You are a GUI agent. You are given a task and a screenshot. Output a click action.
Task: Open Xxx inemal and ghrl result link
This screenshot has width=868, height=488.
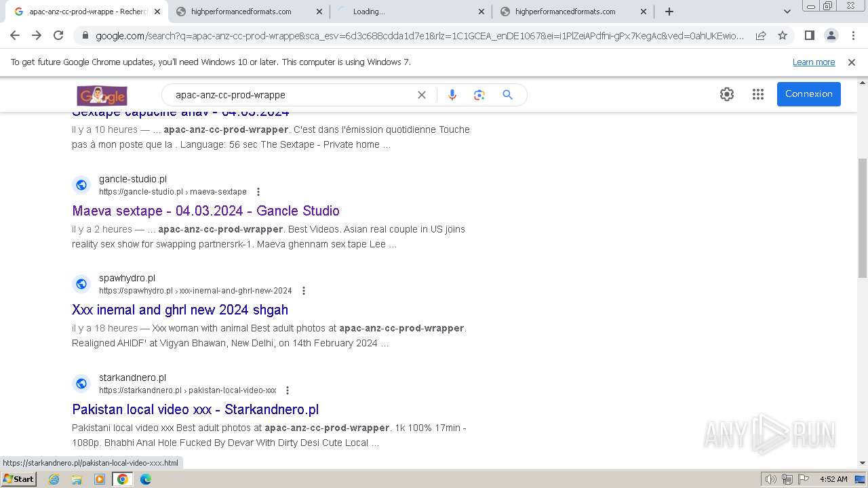point(180,310)
